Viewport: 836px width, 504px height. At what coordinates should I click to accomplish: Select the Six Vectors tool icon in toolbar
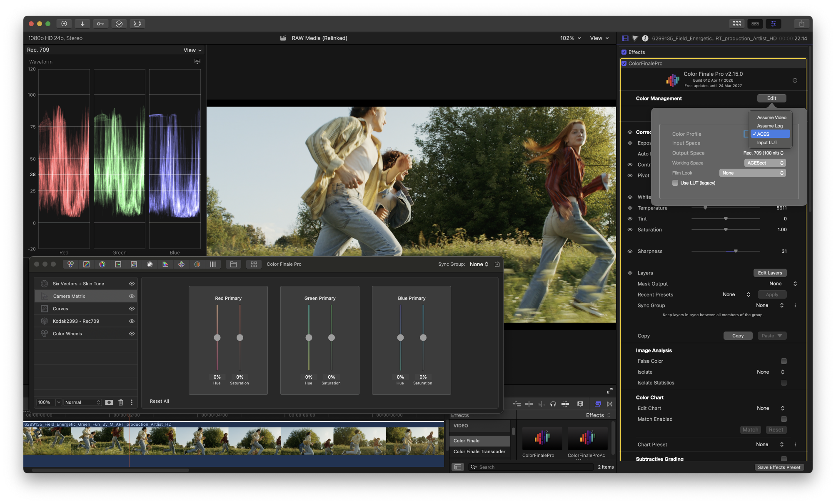(102, 264)
